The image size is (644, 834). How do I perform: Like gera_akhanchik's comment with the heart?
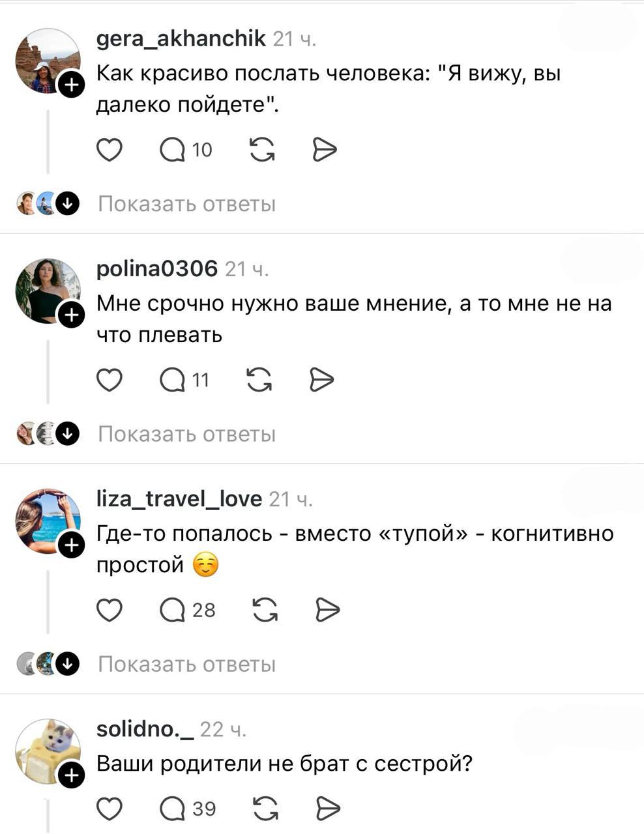(110, 150)
